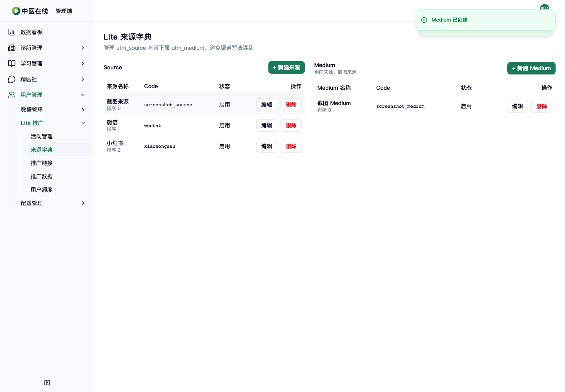Expand the 学习管理 chevron
Screen dimensions: 565x392
(83, 64)
